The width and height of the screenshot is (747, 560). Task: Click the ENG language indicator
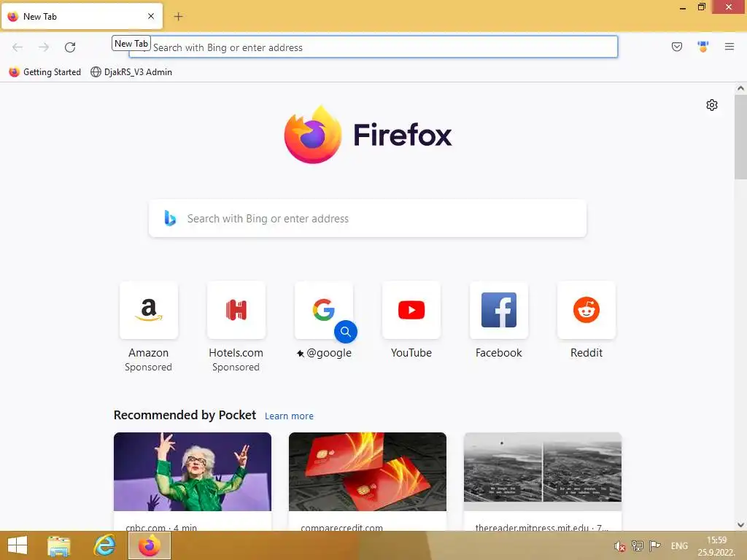(x=679, y=546)
